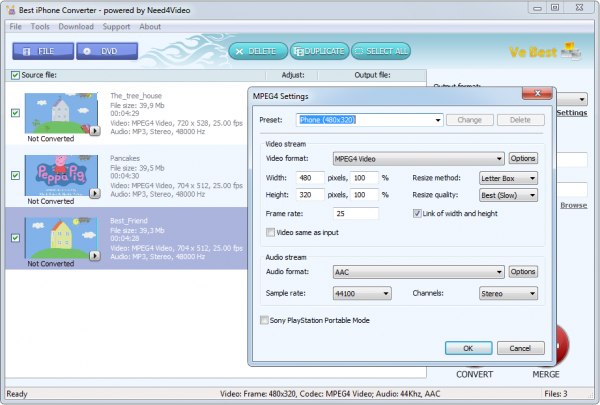Open Audio format Options
The width and height of the screenshot is (600, 405).
[x=523, y=272]
